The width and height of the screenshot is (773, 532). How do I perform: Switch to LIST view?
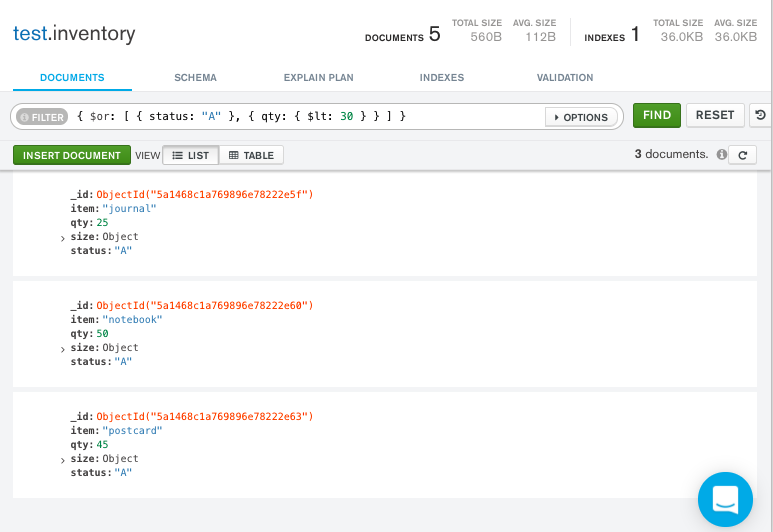190,155
